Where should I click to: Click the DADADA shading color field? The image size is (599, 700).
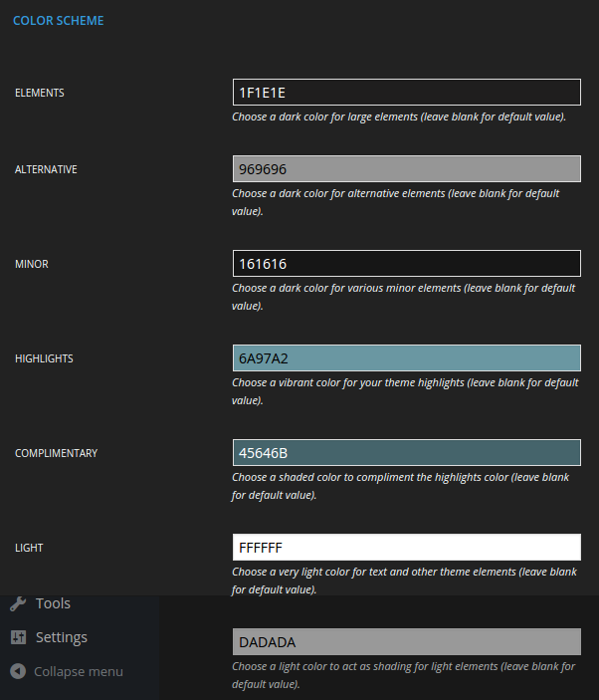406,642
